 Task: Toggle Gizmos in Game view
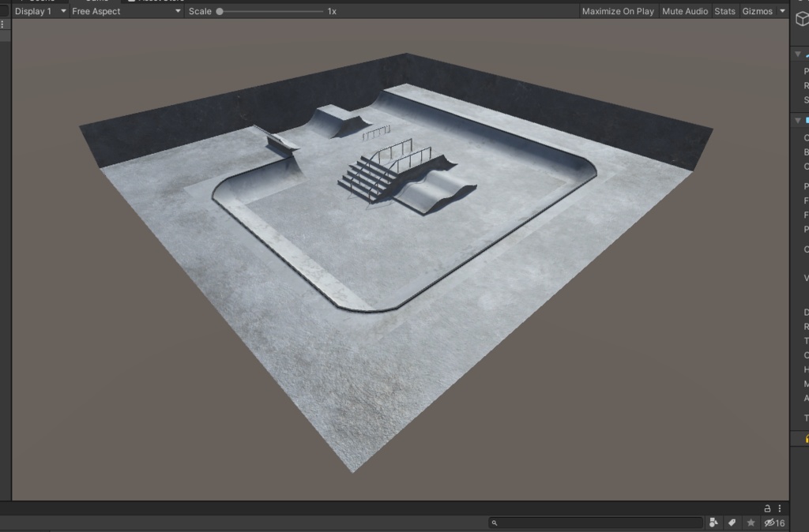757,11
